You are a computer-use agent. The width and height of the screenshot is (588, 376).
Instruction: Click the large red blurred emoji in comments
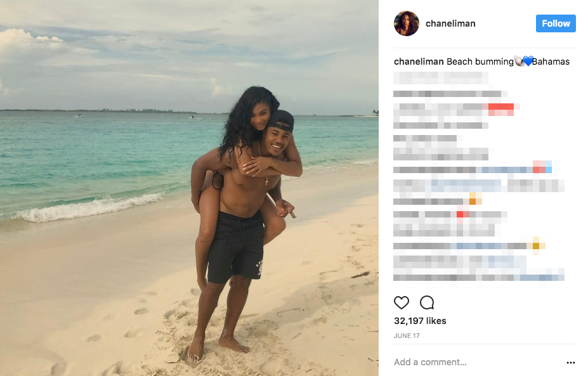tap(501, 109)
